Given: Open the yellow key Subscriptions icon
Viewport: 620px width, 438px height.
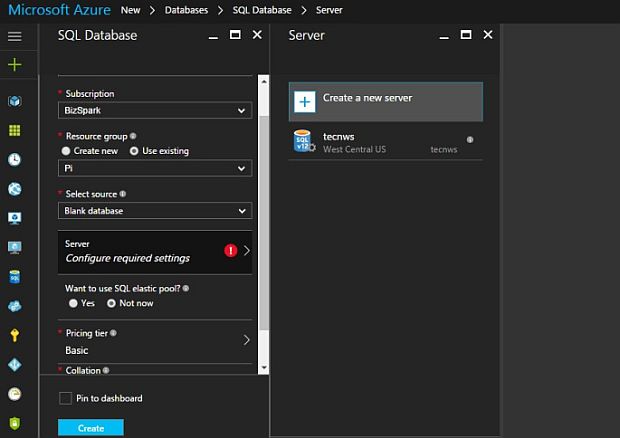Looking at the screenshot, I should pyautogui.click(x=15, y=335).
